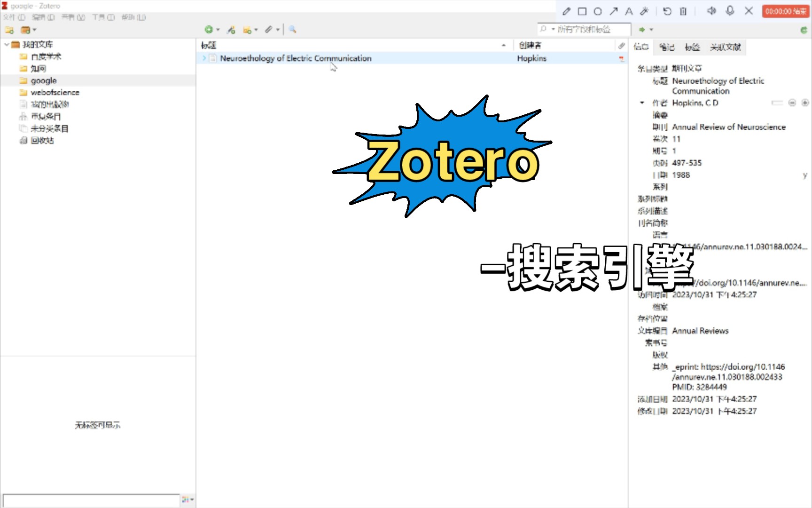Select the magic highlighter tool
The height and width of the screenshot is (508, 812).
click(644, 11)
